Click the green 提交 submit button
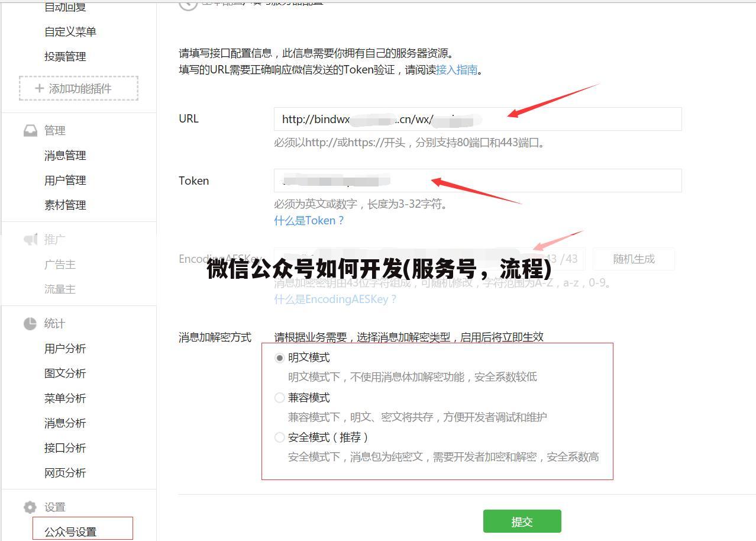 pos(521,521)
